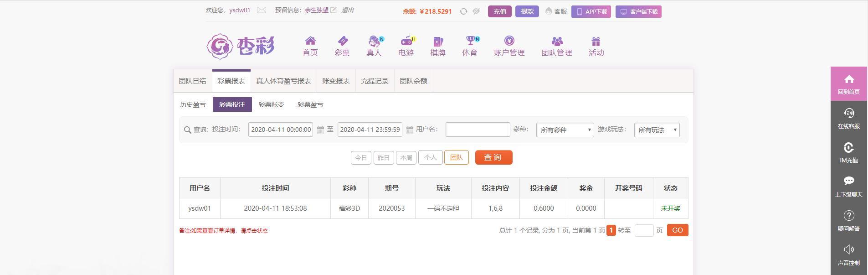Image resolution: width=868 pixels, height=275 pixels.
Task: Select the 本周 quick filter
Action: coord(406,158)
